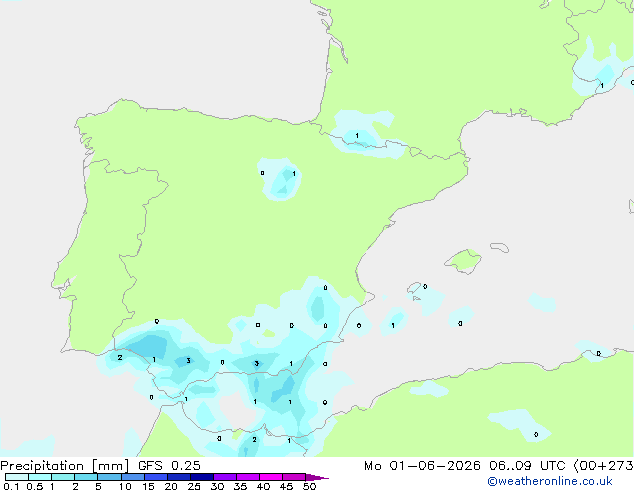Click the value 0 over inland Algeria

[536, 435]
